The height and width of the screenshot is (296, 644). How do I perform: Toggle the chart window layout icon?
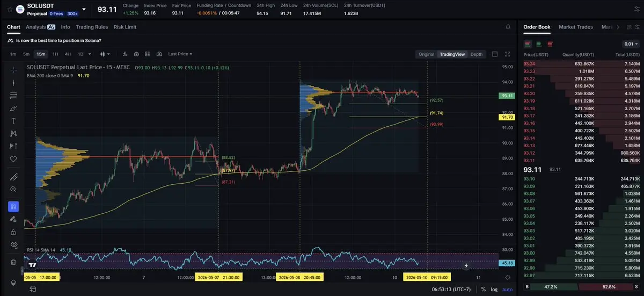coord(495,54)
